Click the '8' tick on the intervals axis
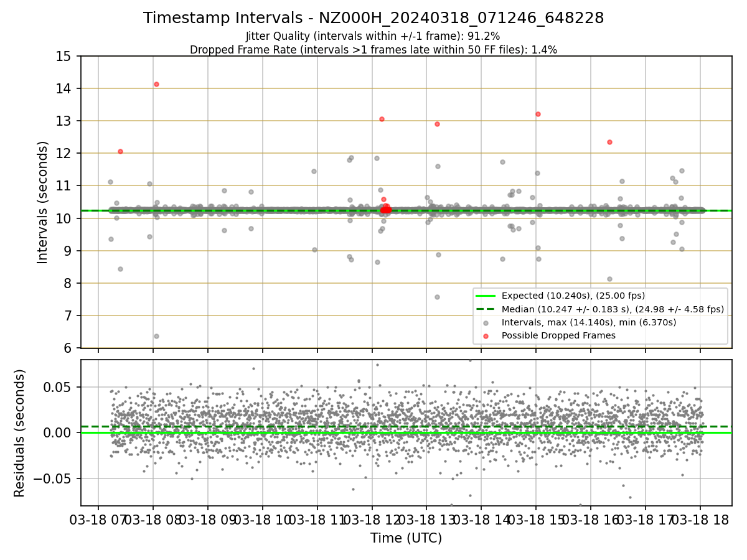Viewport: 747px width, 560px height. pos(68,283)
